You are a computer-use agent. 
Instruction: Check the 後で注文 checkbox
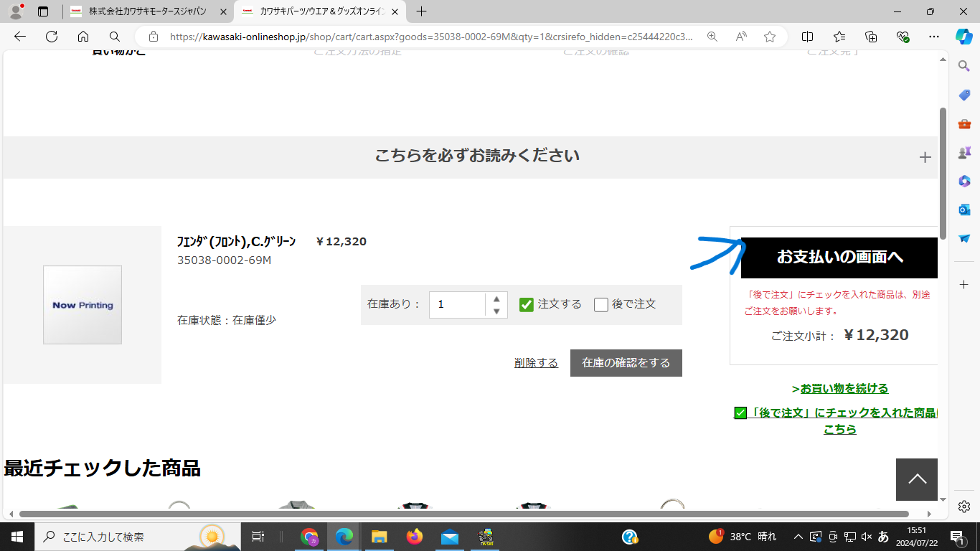pyautogui.click(x=601, y=305)
